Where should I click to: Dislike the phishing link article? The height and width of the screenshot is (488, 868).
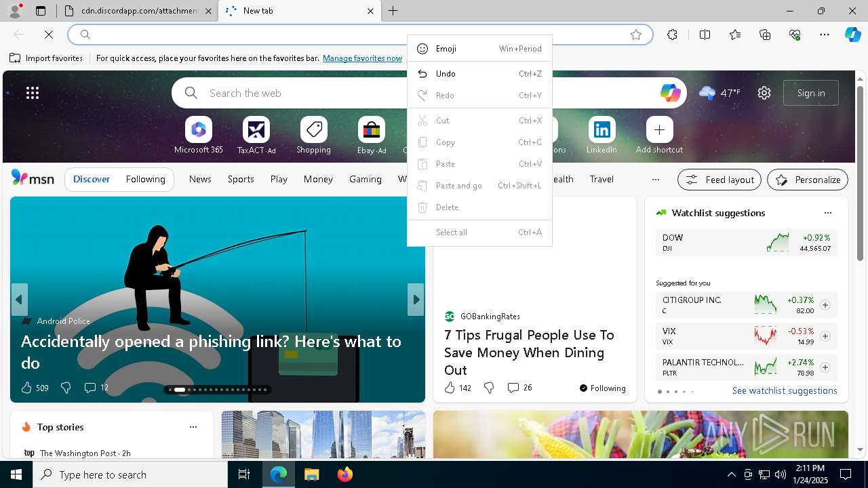click(66, 388)
